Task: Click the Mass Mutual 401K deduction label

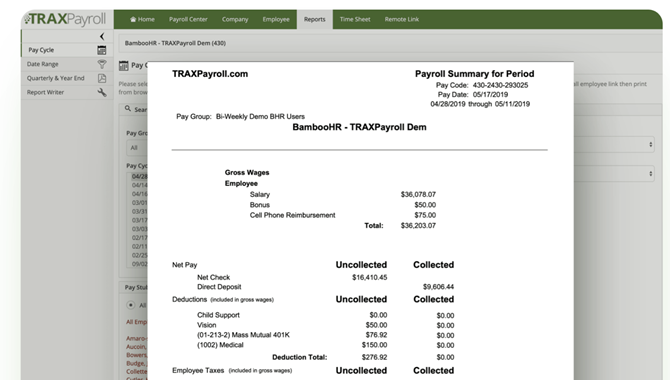Action: click(244, 335)
